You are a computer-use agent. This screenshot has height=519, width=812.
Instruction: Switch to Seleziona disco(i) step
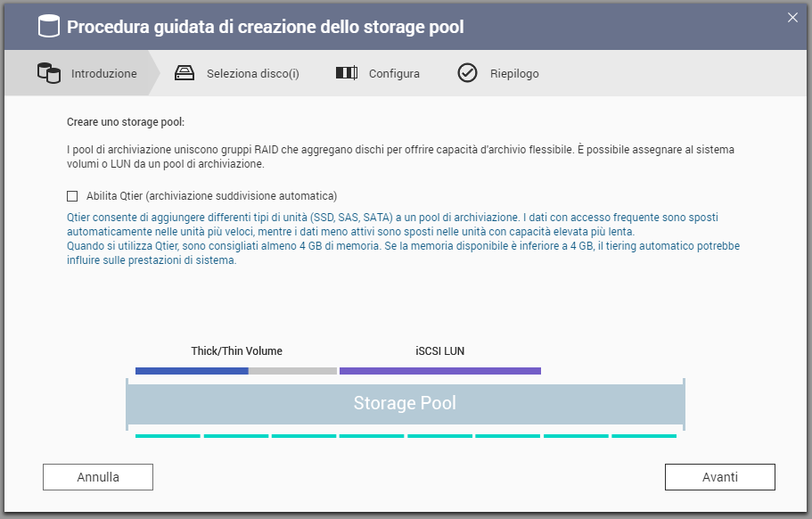252,74
